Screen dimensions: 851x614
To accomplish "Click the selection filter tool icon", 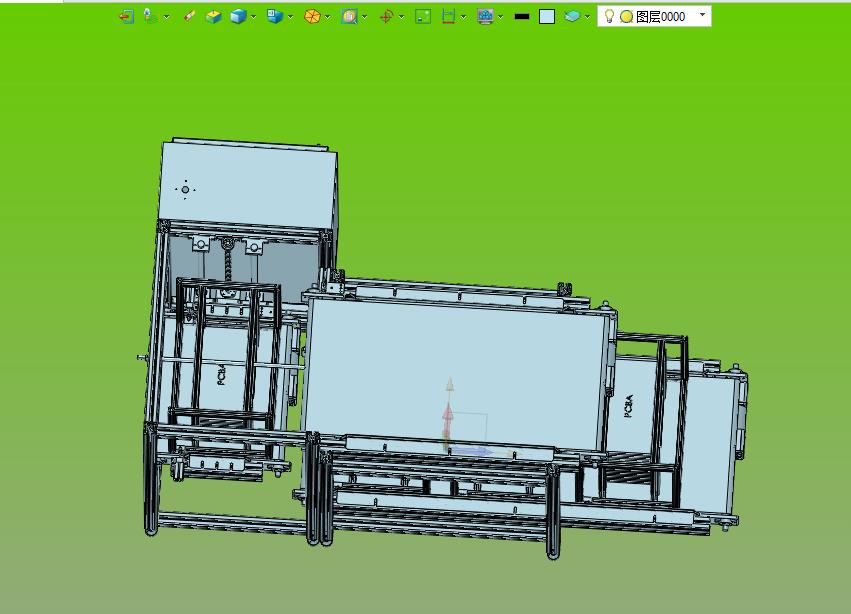I will pyautogui.click(x=150, y=17).
